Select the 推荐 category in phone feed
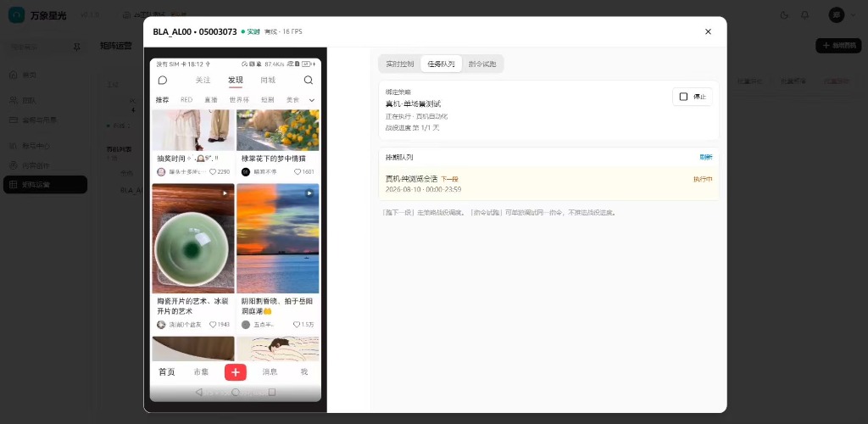This screenshot has width=868, height=424. pyautogui.click(x=162, y=100)
